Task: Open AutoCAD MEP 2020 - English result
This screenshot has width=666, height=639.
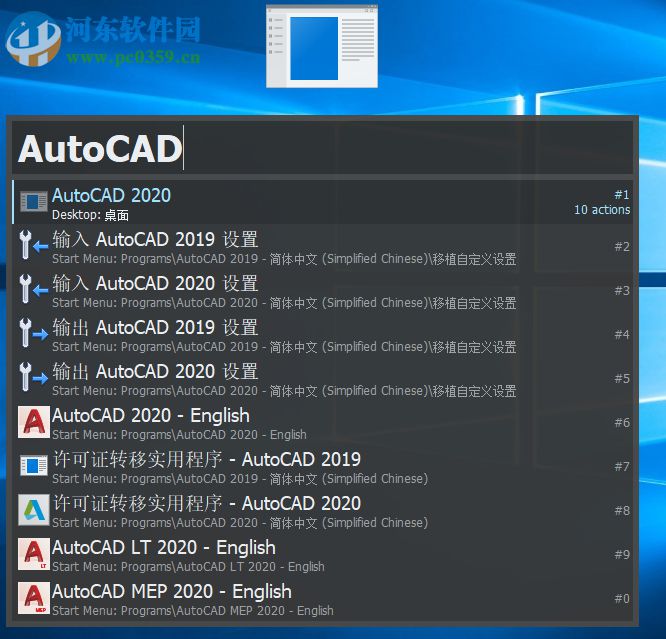Action: point(322,599)
